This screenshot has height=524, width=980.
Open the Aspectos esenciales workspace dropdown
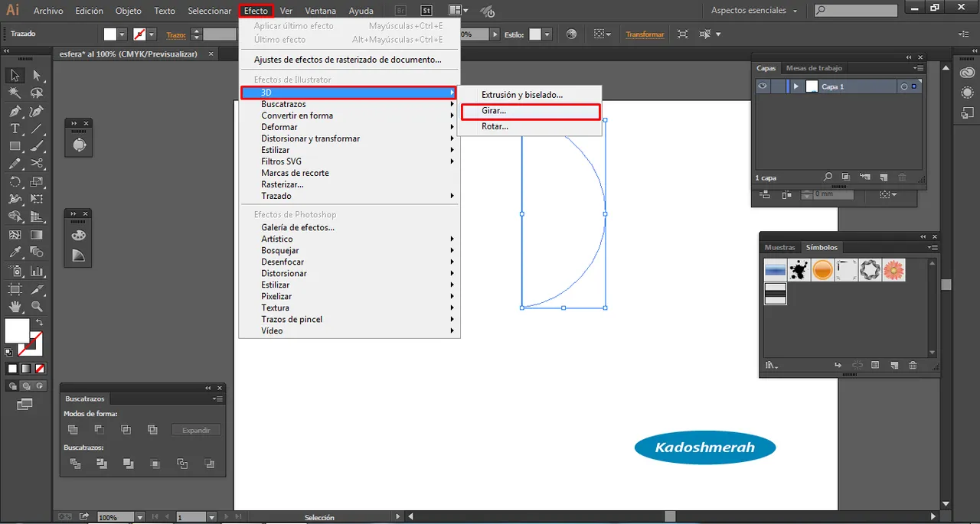pos(754,11)
